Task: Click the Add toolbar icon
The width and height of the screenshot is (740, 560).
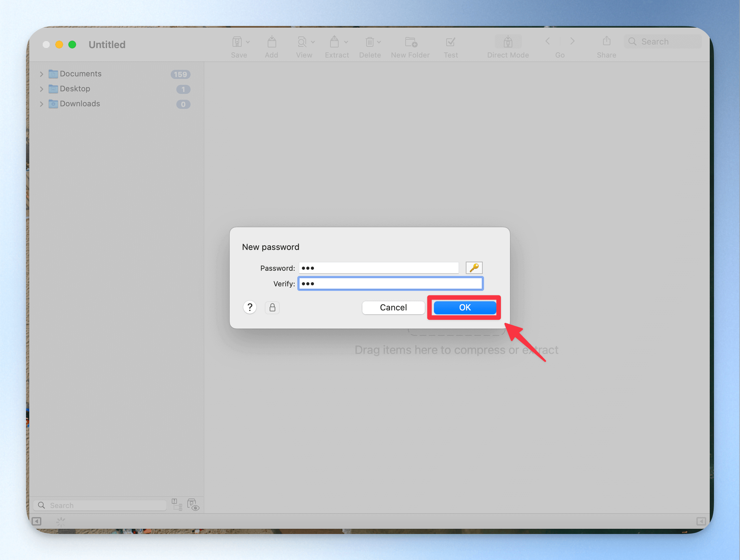Action: [272, 42]
